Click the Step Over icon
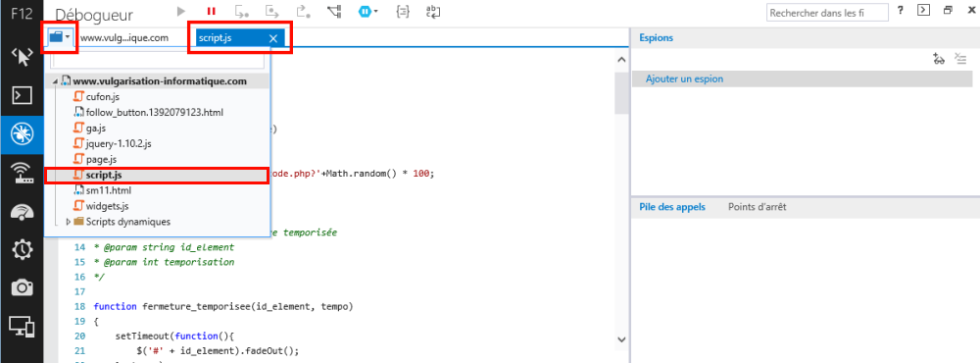This screenshot has height=363, width=980. point(272,11)
